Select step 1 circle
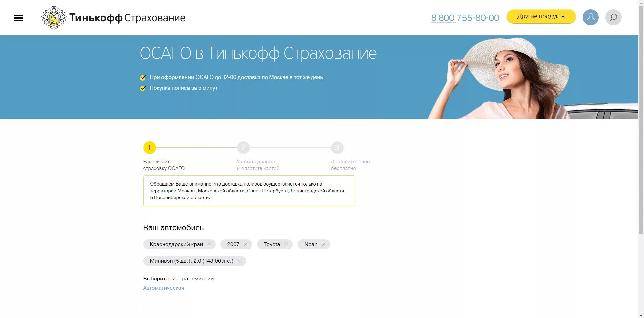 coord(150,148)
